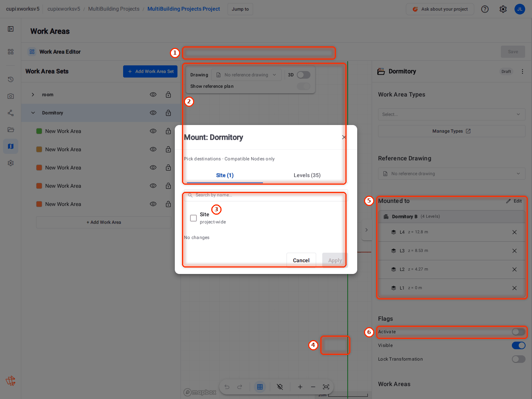Toggle visibility eye for the room set
Image resolution: width=532 pixels, height=399 pixels.
tap(153, 95)
